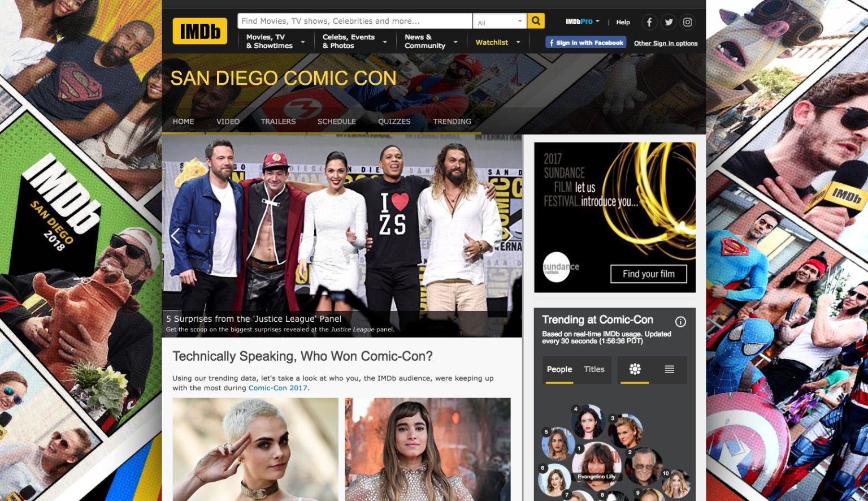Select trending bubble ranked number 4
The height and width of the screenshot is (501, 868).
589,421
